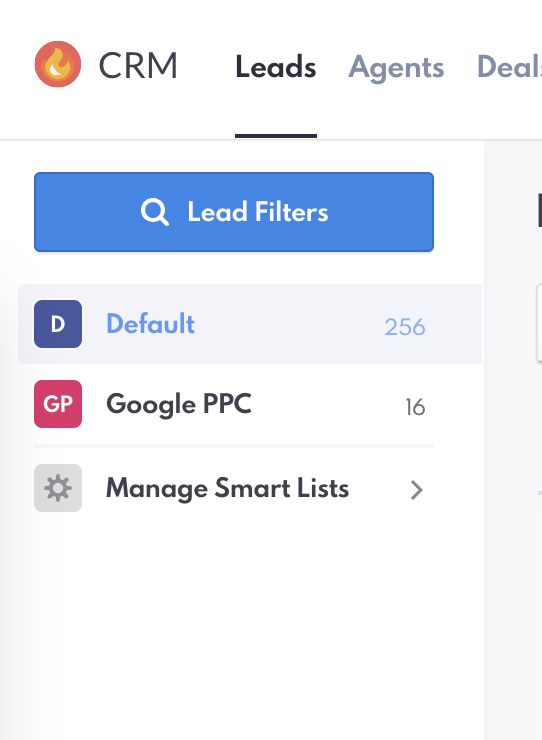This screenshot has width=542, height=740.
Task: Switch to the Leads tab
Action: pyautogui.click(x=276, y=67)
